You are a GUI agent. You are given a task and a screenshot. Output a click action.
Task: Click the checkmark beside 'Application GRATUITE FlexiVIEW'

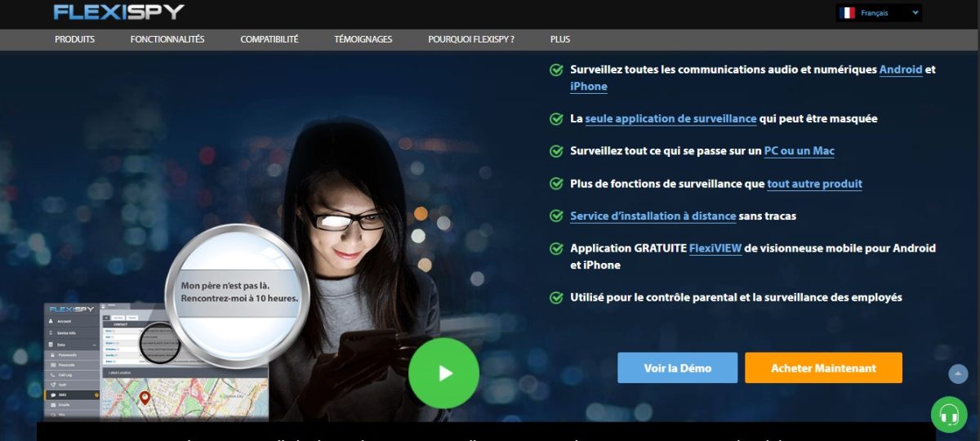click(x=556, y=248)
